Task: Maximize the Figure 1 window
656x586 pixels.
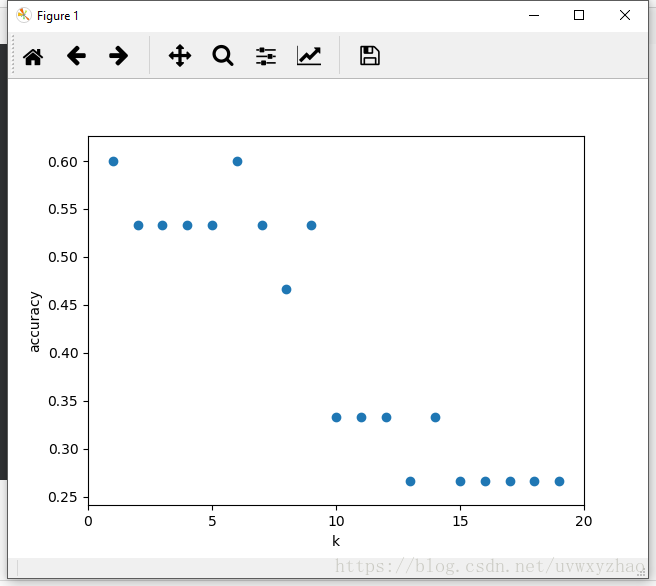Action: point(579,15)
